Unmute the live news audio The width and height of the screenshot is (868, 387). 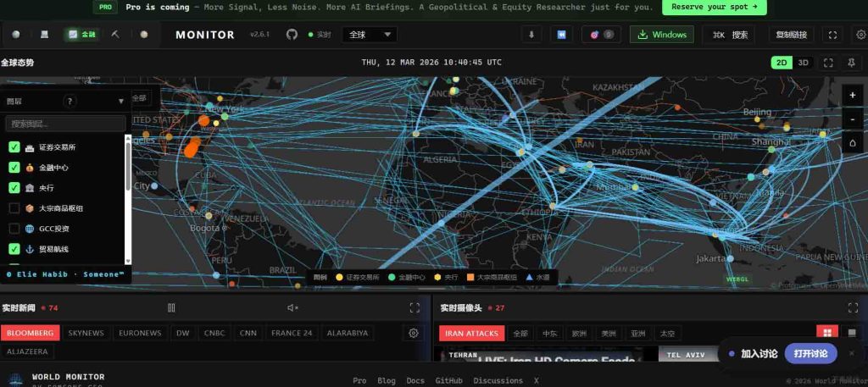coord(293,308)
